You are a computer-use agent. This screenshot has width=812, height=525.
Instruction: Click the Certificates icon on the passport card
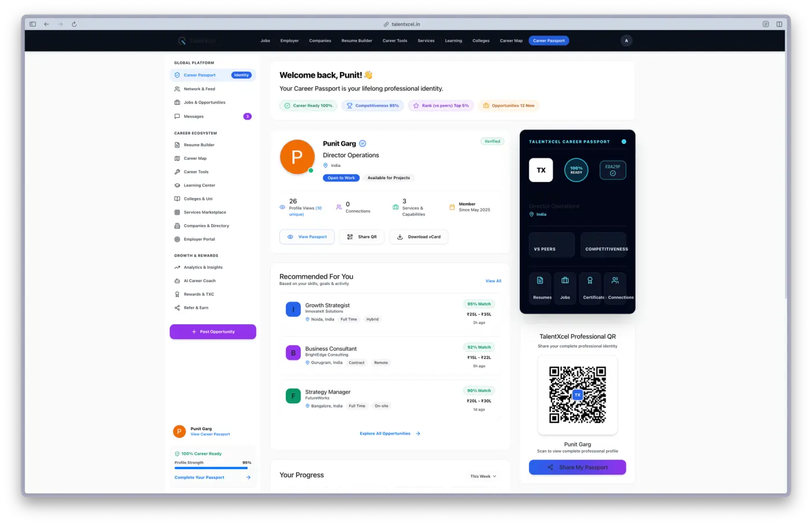pos(590,280)
